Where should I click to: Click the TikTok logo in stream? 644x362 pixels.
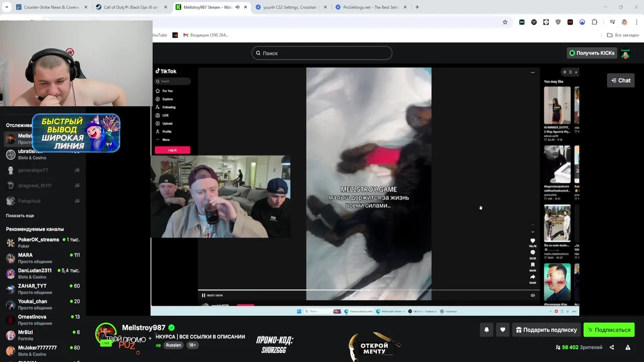[166, 71]
